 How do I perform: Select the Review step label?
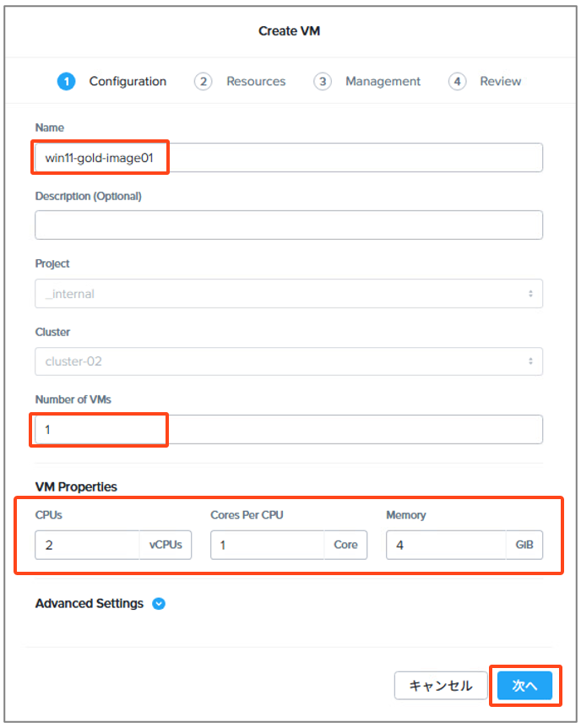point(500,81)
